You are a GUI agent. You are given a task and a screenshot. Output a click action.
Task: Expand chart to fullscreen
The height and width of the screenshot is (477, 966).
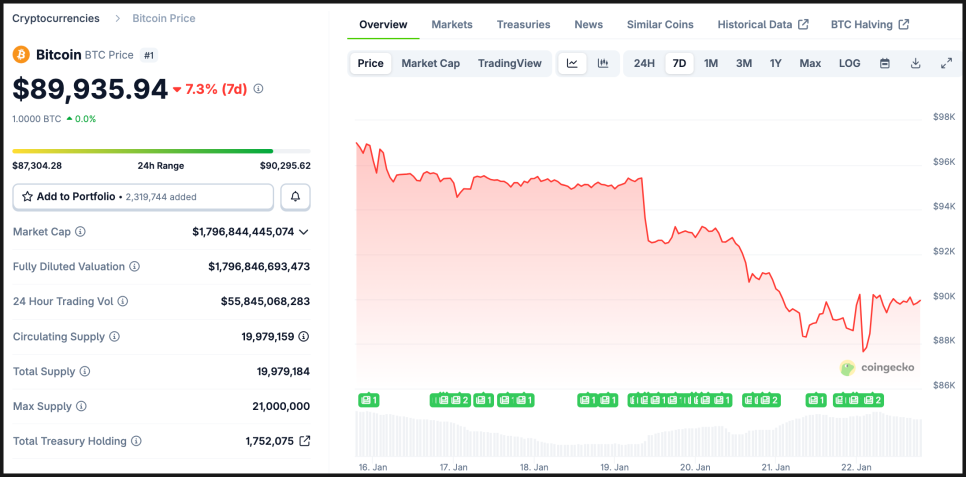pos(946,64)
